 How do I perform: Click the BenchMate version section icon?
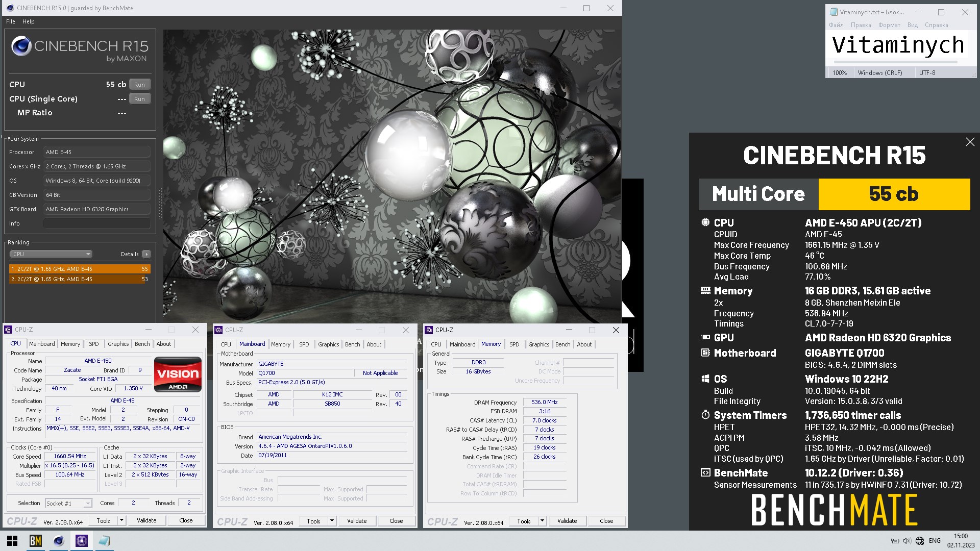point(705,473)
